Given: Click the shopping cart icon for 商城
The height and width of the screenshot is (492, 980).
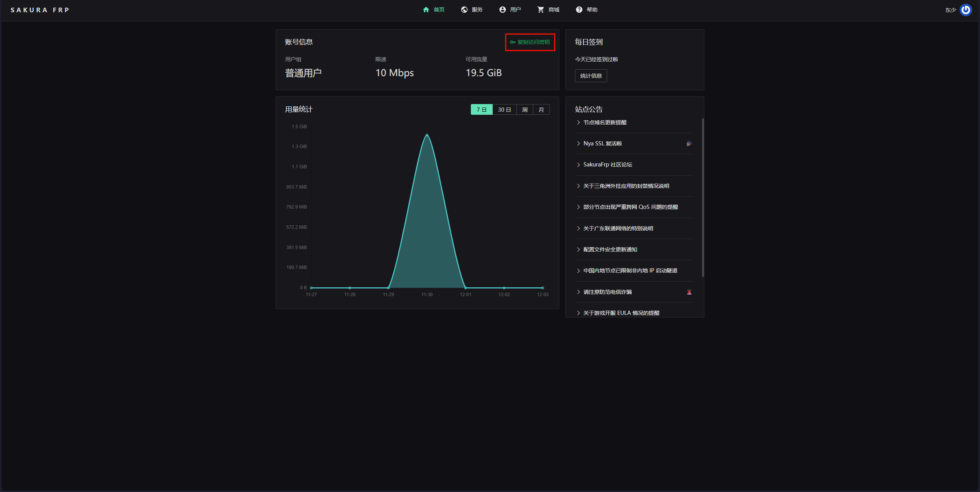Looking at the screenshot, I should 541,10.
